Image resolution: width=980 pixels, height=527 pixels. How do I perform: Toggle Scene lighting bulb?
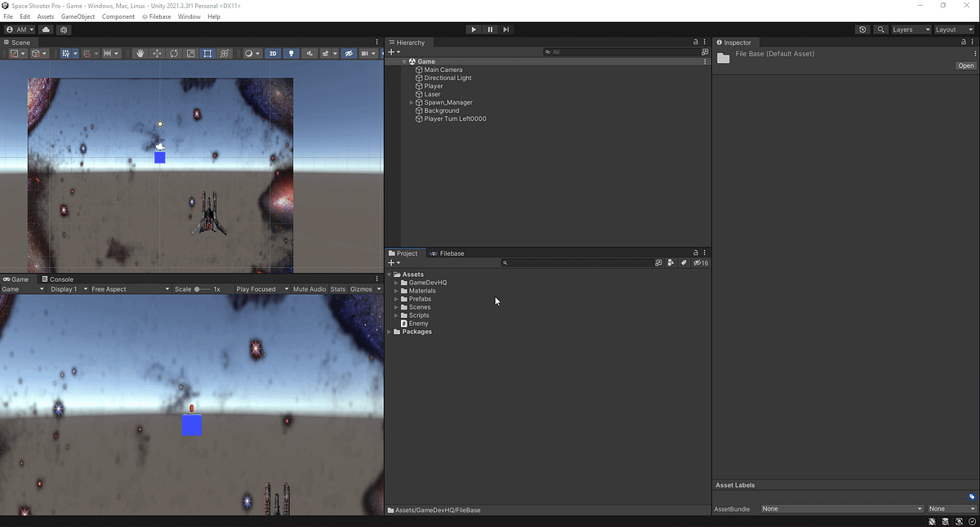tap(292, 54)
